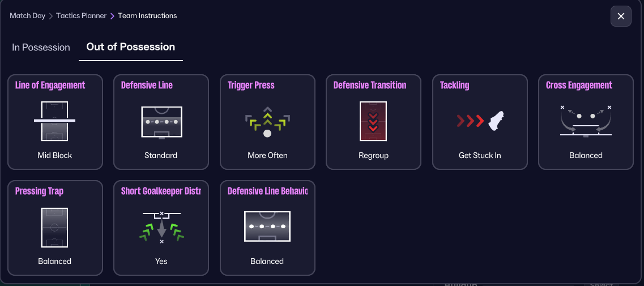
Task: Close the Team Instructions dialog
Action: click(621, 16)
